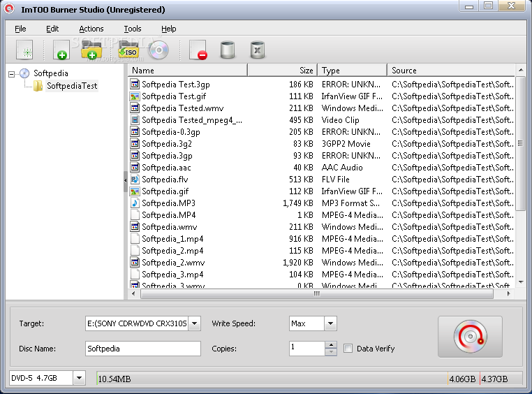Click the 1,749 KB size cell
Screen dimensions: 532x394
[297, 203]
